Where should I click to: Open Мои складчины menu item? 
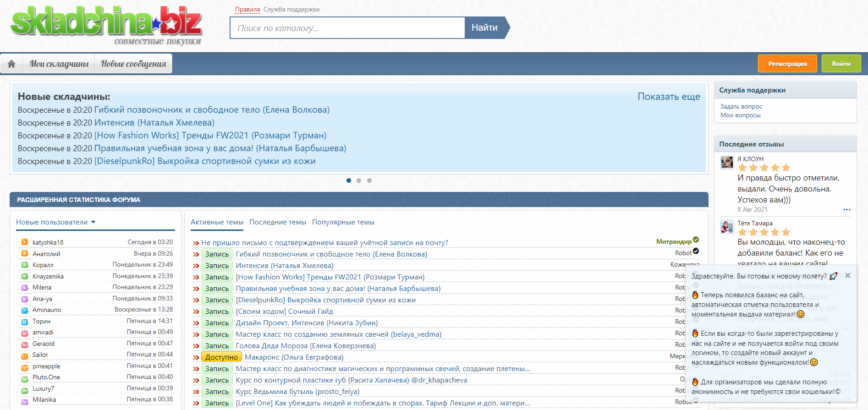tap(59, 64)
